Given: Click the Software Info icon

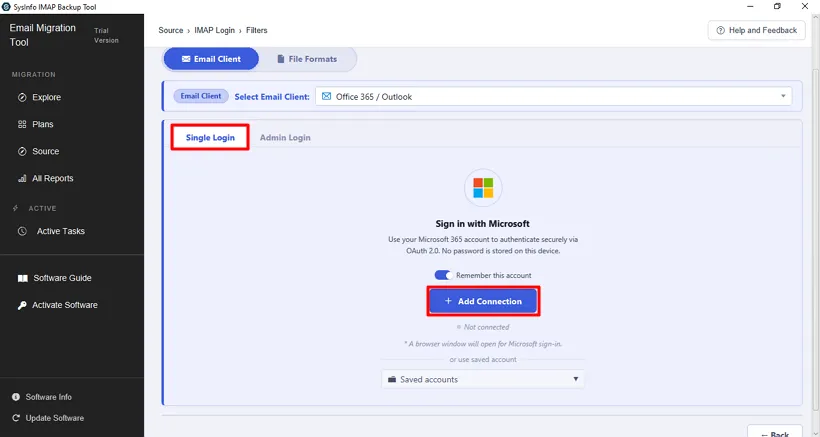Looking at the screenshot, I should click(16, 397).
